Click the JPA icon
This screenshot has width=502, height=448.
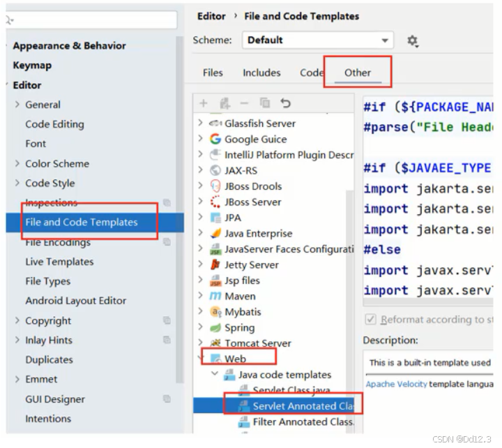point(215,217)
